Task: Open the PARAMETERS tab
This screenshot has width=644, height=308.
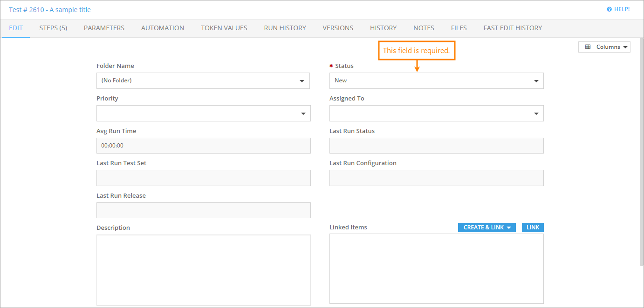Action: (x=104, y=28)
